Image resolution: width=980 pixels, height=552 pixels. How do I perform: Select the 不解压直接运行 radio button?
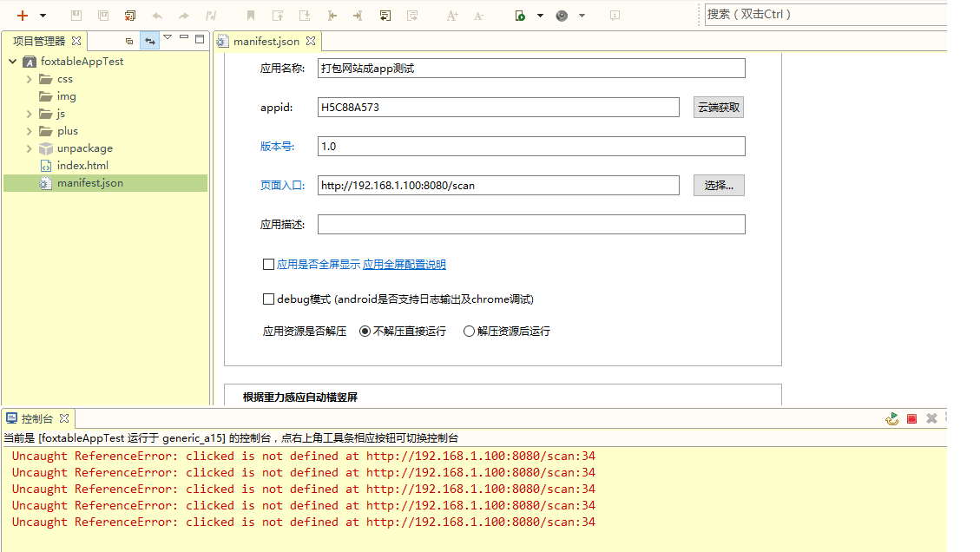click(365, 332)
